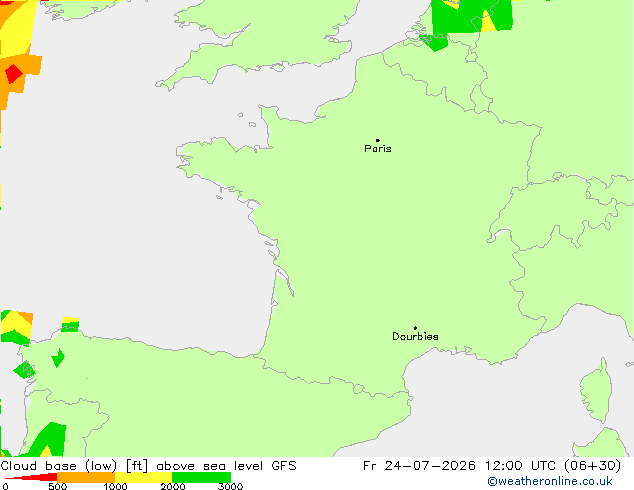This screenshot has height=490, width=634.
Task: Click the Paris location dot marker
Action: point(378,140)
